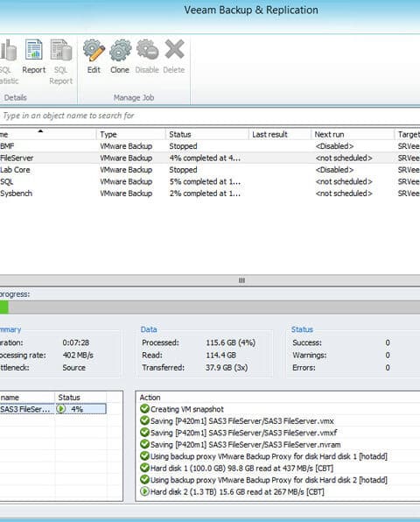Image resolution: width=420 pixels, height=522 pixels.
Task: Sort by the Last result column header
Action: pyautogui.click(x=279, y=135)
